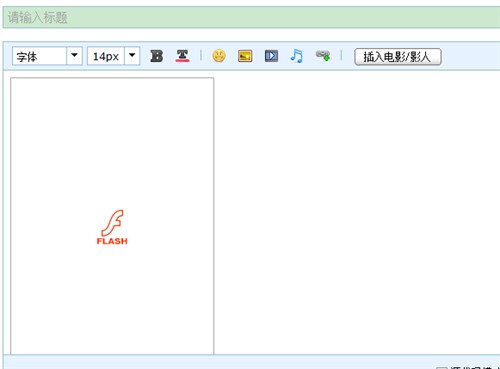Screen dimensions: 500x369
Task: Focus the 请输入标题 title field
Action: coord(251,17)
